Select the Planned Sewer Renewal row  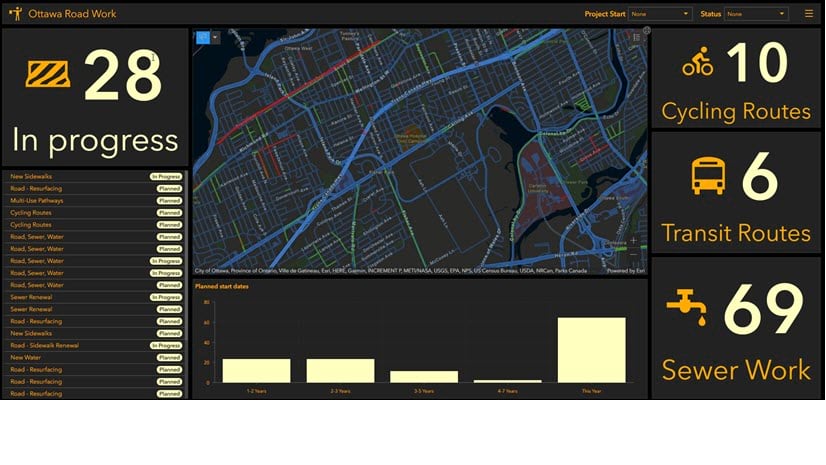pos(95,309)
